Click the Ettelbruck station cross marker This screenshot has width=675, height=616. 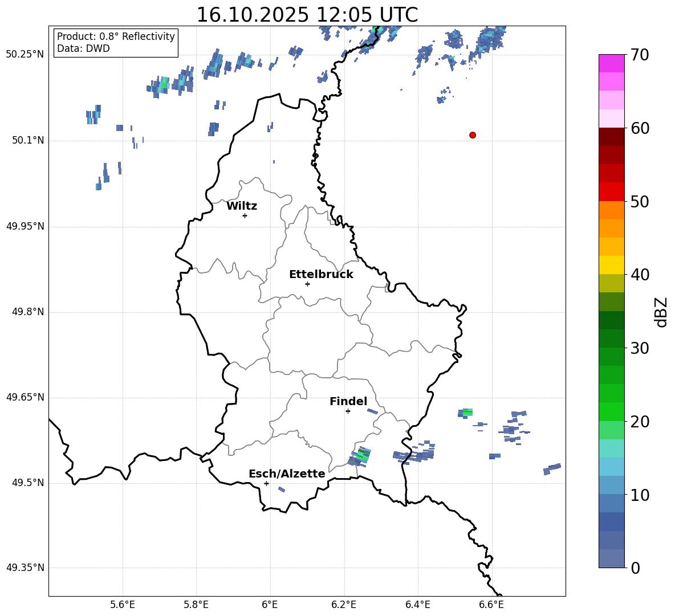coord(307,284)
